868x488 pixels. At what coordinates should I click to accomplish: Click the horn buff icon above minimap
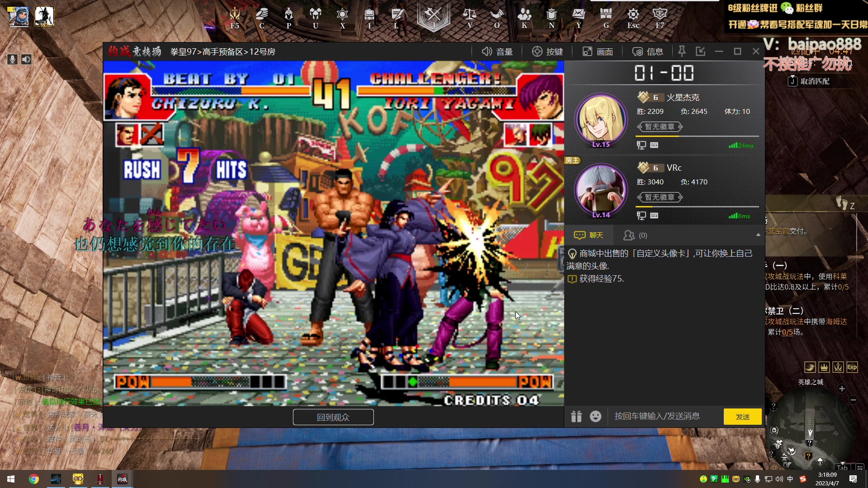(810, 367)
